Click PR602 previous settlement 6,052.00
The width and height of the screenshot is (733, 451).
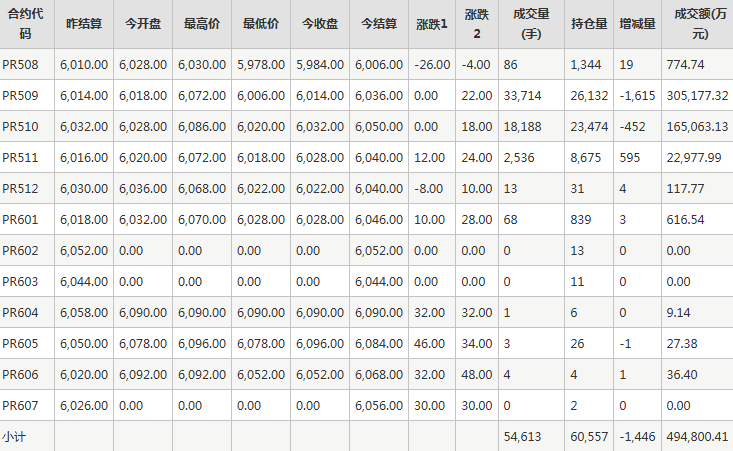pyautogui.click(x=84, y=251)
